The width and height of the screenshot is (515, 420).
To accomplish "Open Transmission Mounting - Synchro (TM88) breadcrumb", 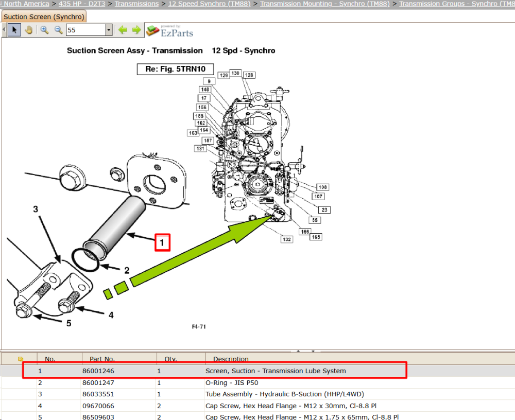I will click(x=325, y=4).
